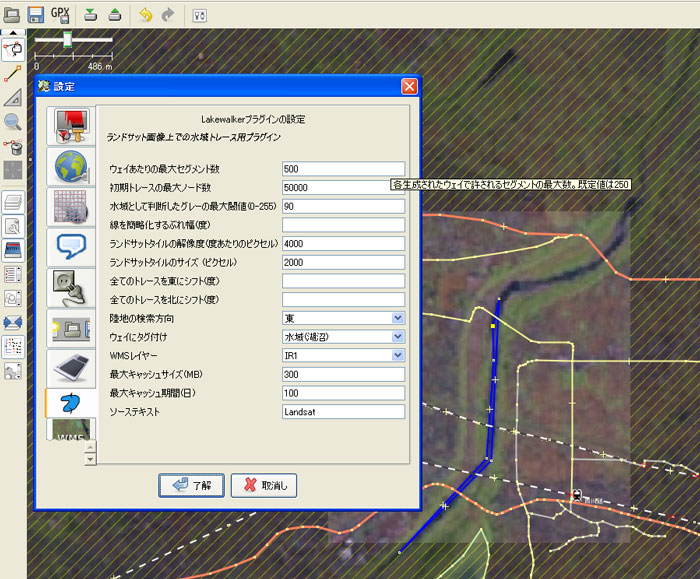Toggle the blue selection list panel
Image resolution: width=700 pixels, height=579 pixels.
coord(13,250)
